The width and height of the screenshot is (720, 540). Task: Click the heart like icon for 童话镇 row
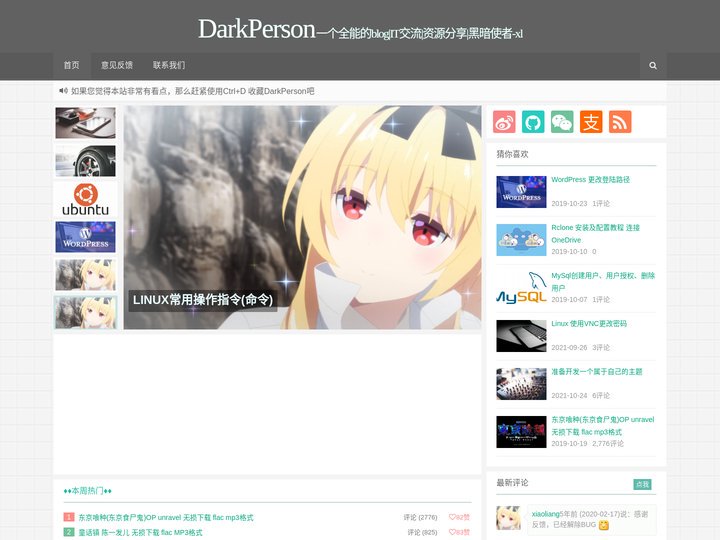point(452,532)
